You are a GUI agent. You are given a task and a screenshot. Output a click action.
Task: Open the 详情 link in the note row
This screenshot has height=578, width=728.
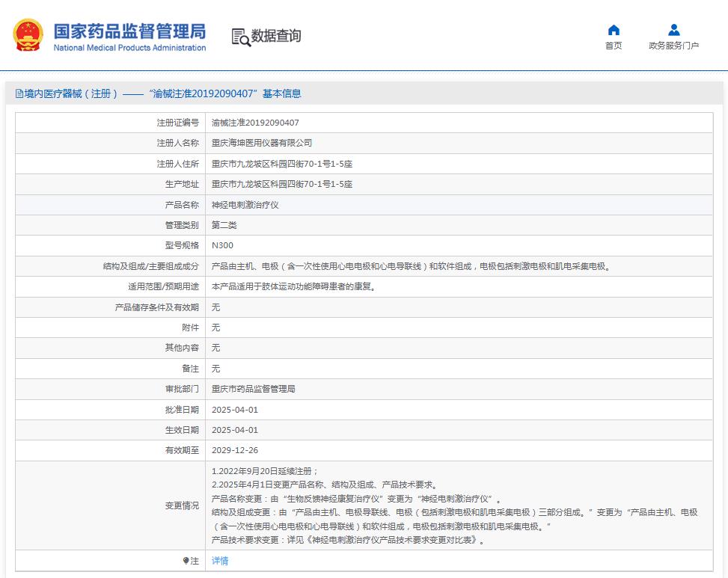(x=220, y=561)
